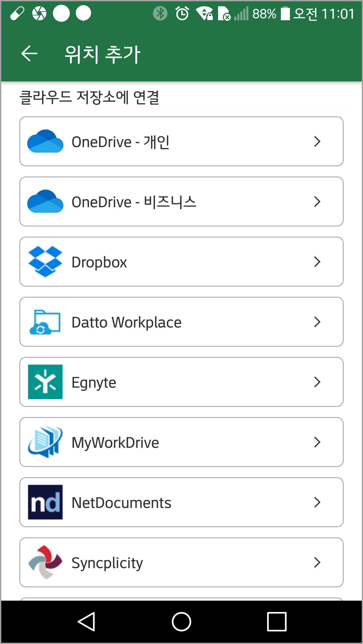Tap the OneDrive personal cloud icon

[45, 141]
